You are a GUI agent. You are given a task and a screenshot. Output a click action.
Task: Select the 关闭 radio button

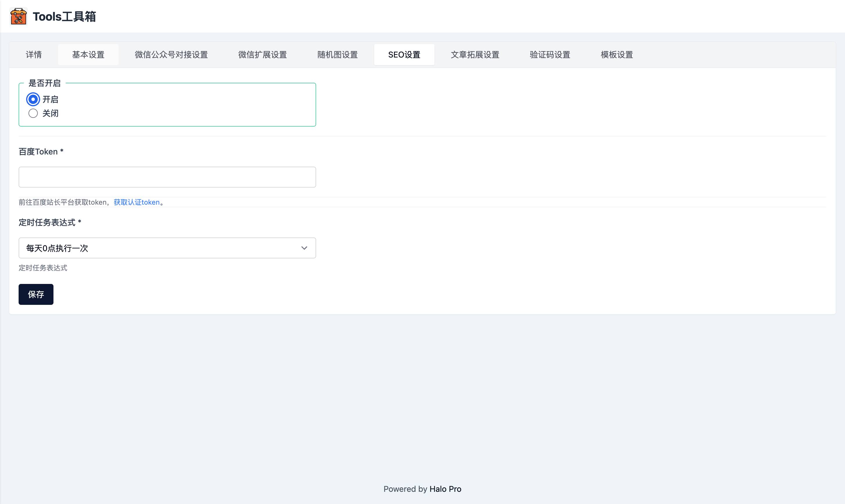point(33,113)
